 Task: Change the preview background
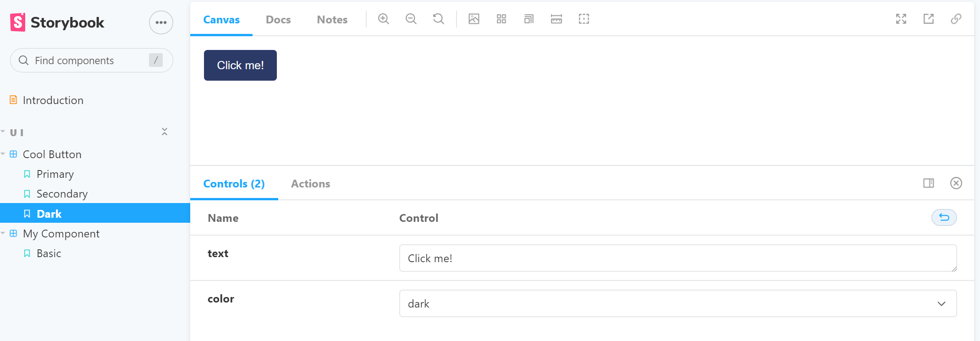[x=473, y=19]
